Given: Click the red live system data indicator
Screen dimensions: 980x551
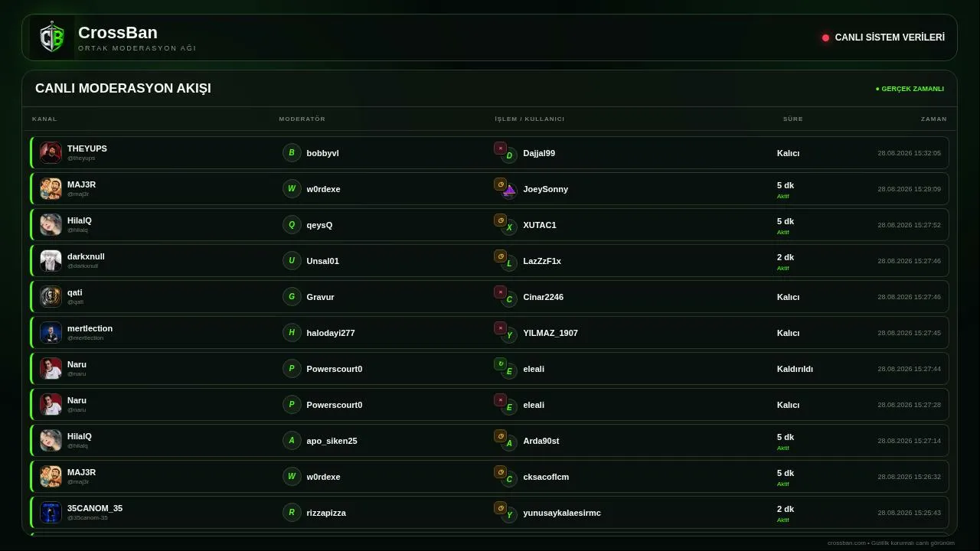Looking at the screenshot, I should [825, 37].
